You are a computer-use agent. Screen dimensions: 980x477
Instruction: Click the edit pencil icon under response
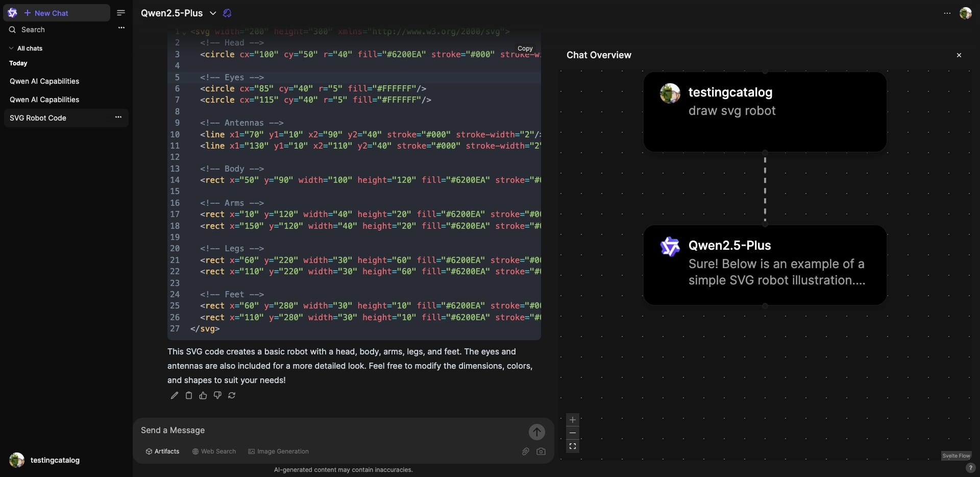tap(175, 395)
